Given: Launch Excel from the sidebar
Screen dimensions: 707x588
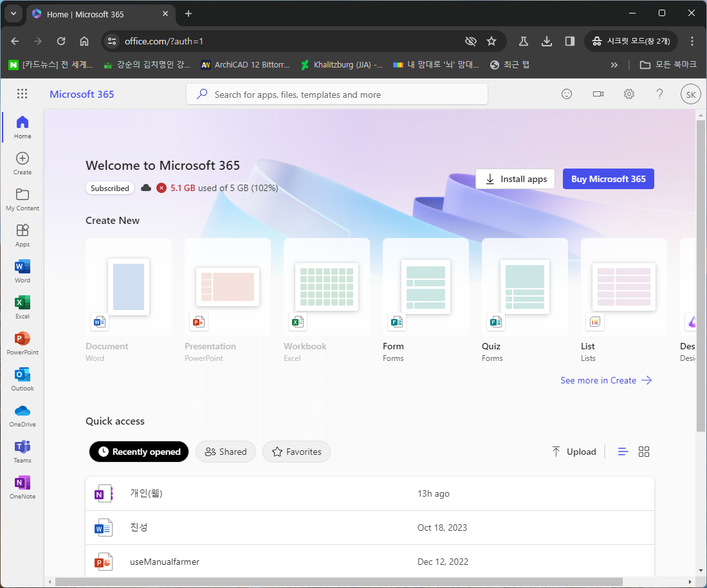Looking at the screenshot, I should tap(22, 308).
